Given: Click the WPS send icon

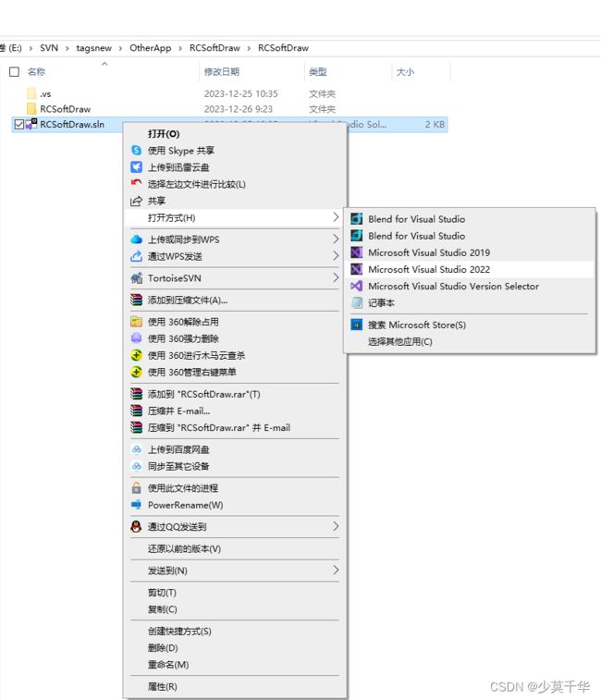Looking at the screenshot, I should tap(136, 256).
